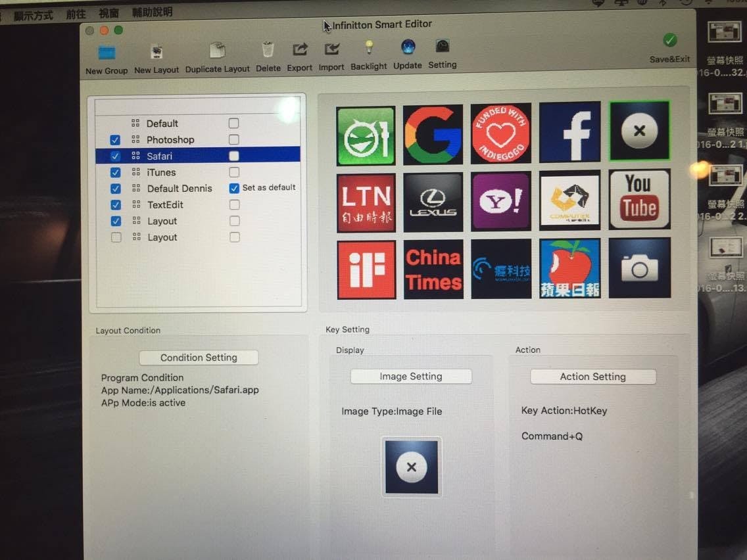The height and width of the screenshot is (560, 747).
Task: Click the Delete trash can icon
Action: click(268, 49)
